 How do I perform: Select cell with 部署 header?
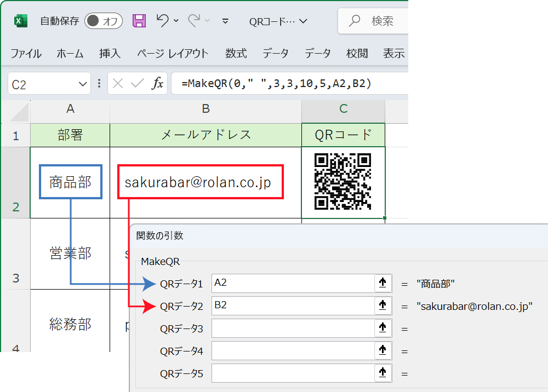[x=70, y=135]
